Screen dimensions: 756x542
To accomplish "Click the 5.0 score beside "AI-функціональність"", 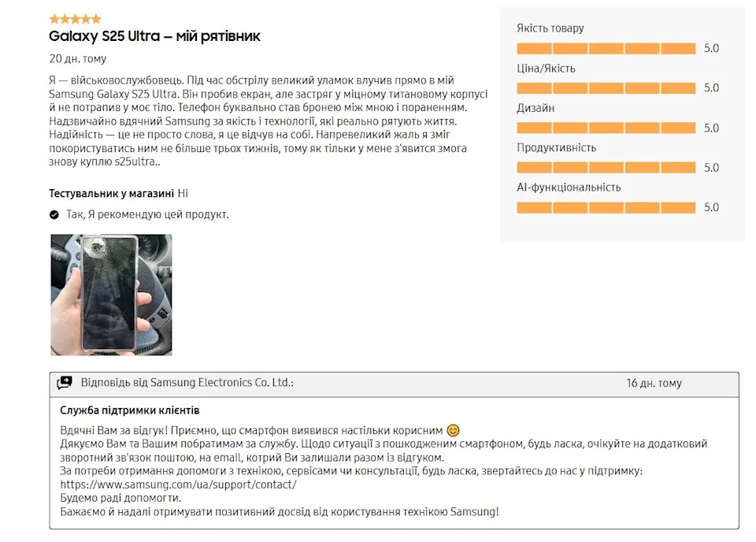I will 711,207.
